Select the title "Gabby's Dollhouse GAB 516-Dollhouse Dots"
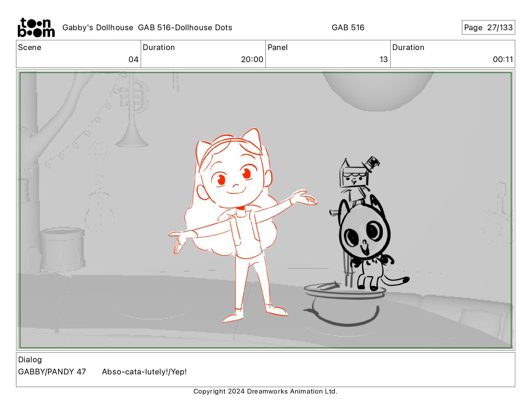Viewport: 532px width, 411px height. [x=147, y=28]
